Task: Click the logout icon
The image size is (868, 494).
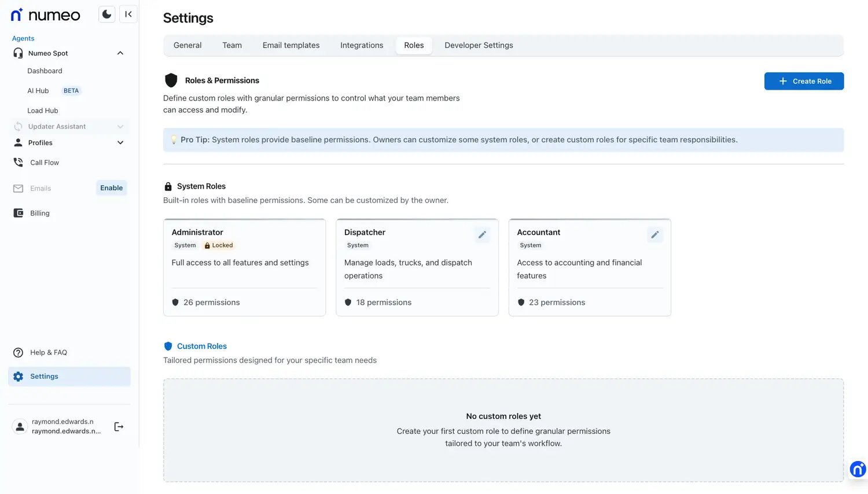Action: [x=119, y=427]
